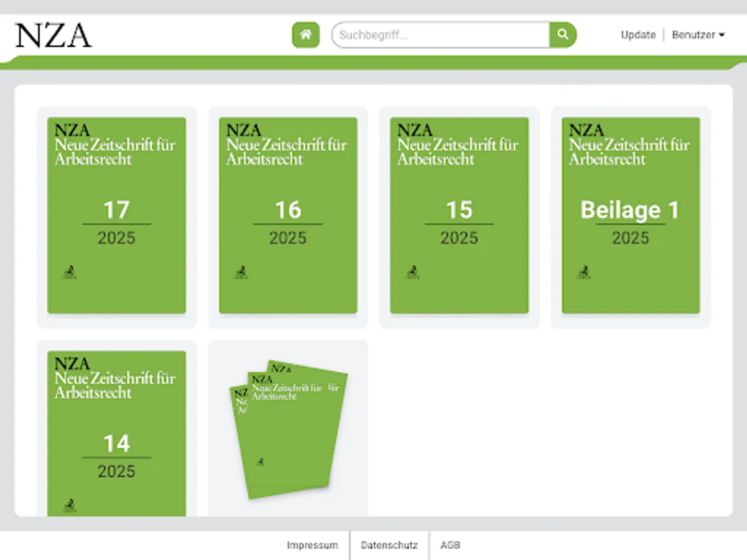747x560 pixels.
Task: Click the chevron next to Benutzer
Action: [x=722, y=35]
